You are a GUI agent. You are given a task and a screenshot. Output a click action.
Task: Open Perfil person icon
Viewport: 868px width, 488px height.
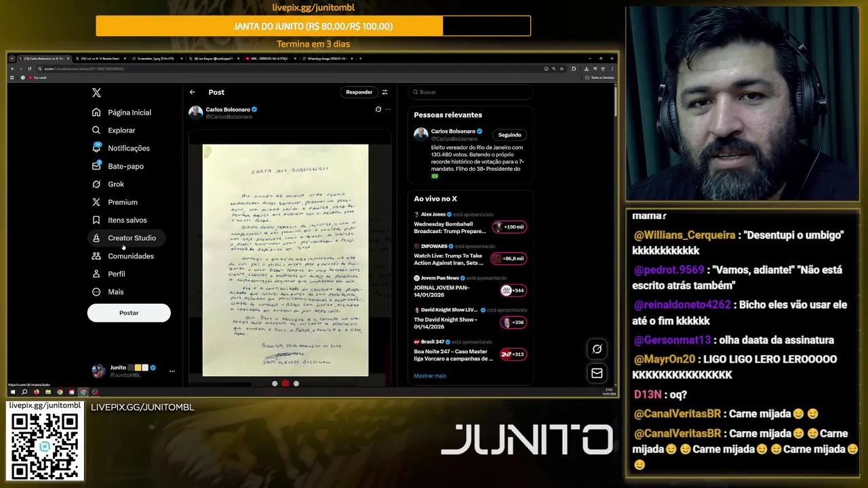pyautogui.click(x=96, y=274)
